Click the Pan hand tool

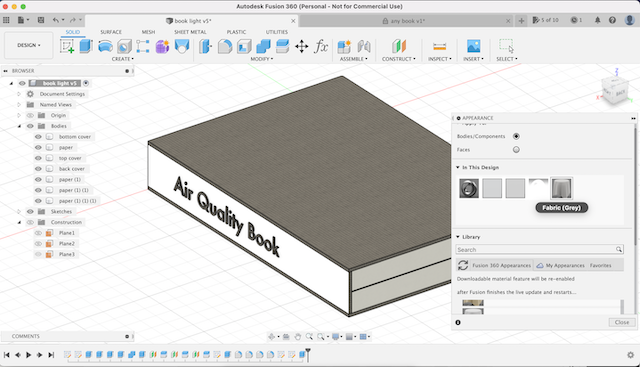pyautogui.click(x=298, y=337)
